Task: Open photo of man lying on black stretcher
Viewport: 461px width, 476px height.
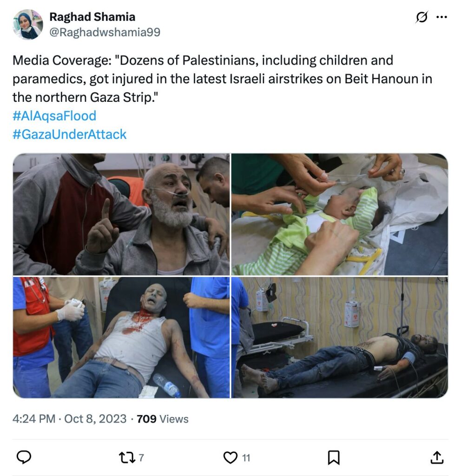Action: [340, 337]
